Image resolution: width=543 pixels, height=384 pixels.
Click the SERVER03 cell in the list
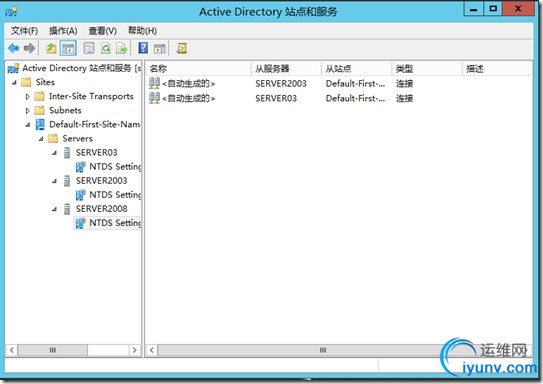coord(276,98)
